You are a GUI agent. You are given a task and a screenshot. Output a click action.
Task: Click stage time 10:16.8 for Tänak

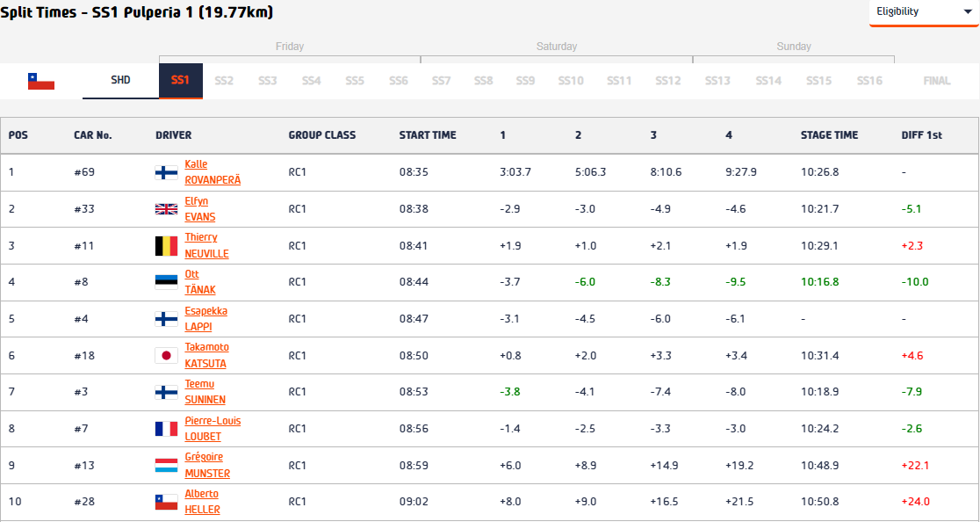(820, 282)
